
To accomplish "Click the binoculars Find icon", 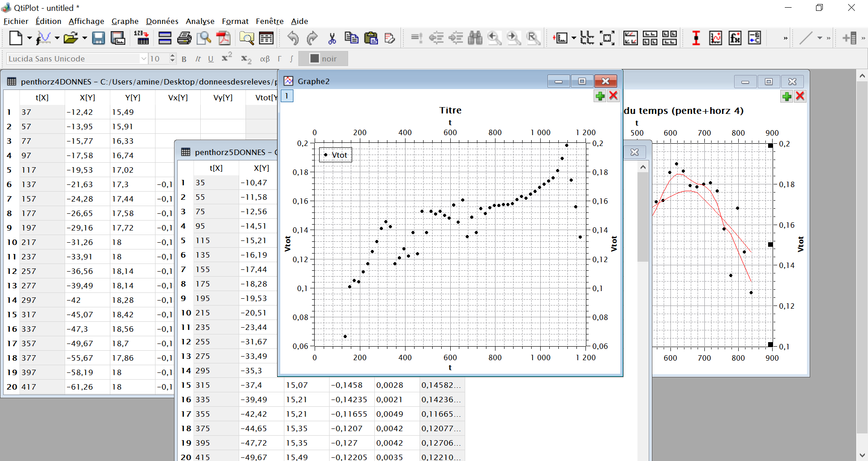I will pos(475,38).
